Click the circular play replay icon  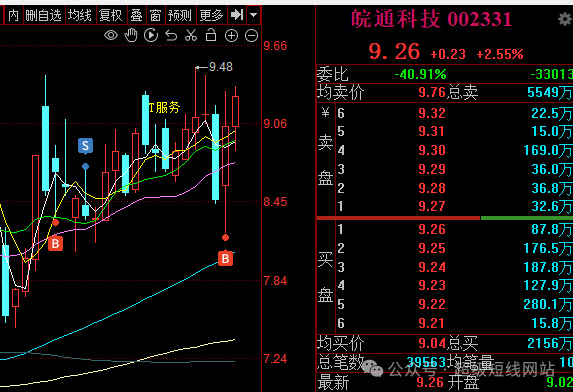point(151,35)
